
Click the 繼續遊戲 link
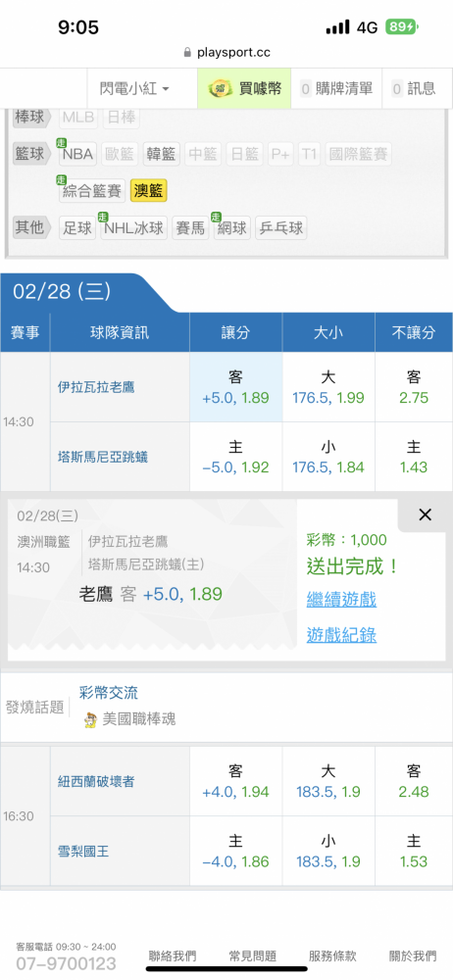click(x=341, y=600)
